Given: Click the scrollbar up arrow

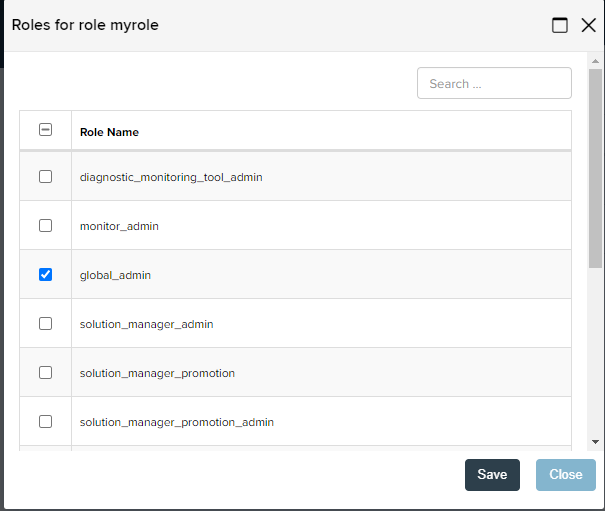Looking at the screenshot, I should tap(595, 61).
